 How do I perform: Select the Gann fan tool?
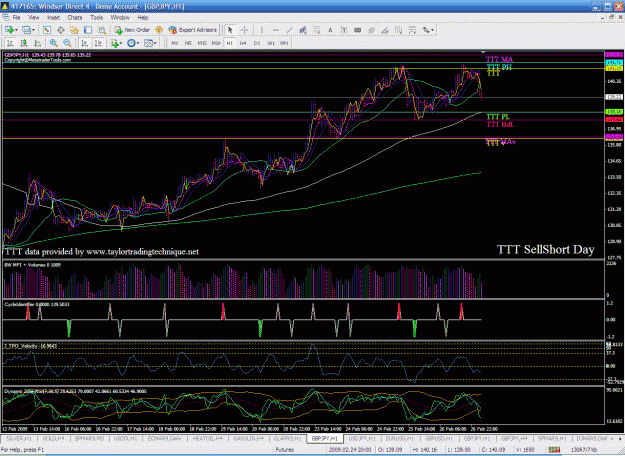click(x=385, y=30)
